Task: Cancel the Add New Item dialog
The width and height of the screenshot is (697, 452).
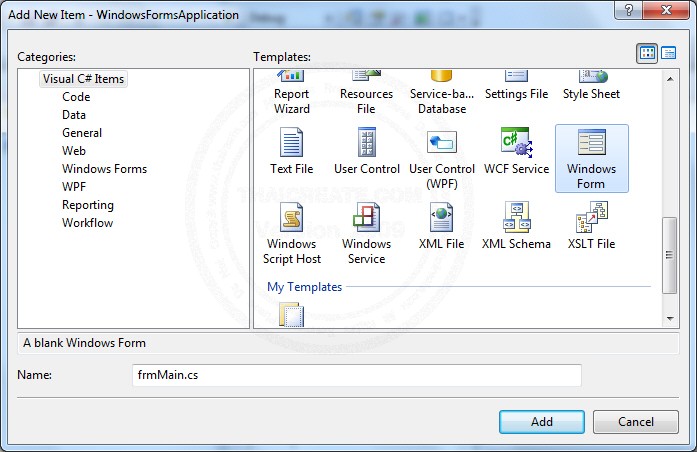Action: pyautogui.click(x=636, y=422)
